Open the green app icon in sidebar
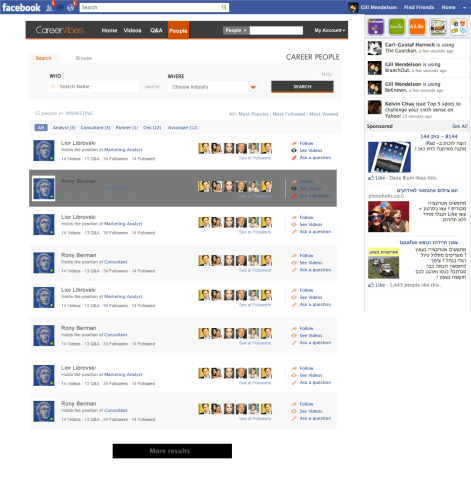The width and height of the screenshot is (471, 480). click(x=396, y=27)
